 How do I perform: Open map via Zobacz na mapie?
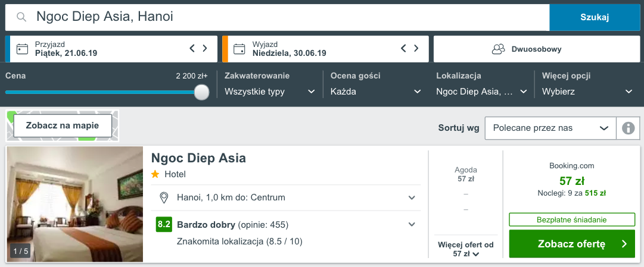pyautogui.click(x=63, y=125)
